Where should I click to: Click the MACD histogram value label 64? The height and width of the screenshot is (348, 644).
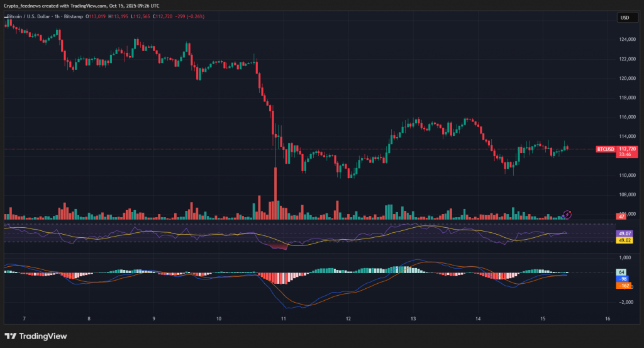pyautogui.click(x=621, y=272)
